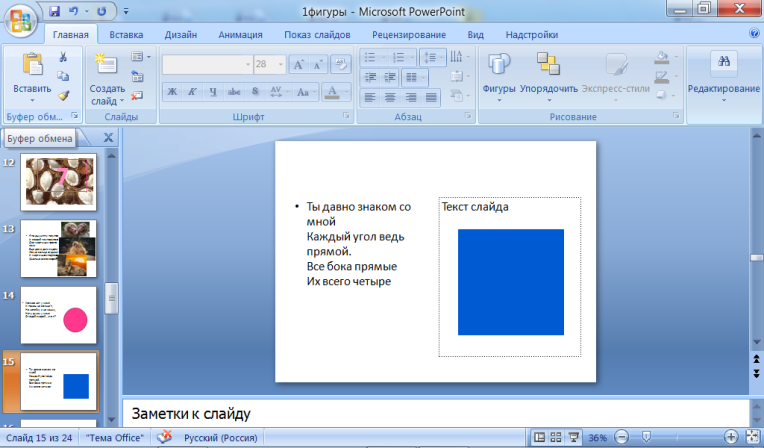Open the font size 28 dropdown

[281, 64]
